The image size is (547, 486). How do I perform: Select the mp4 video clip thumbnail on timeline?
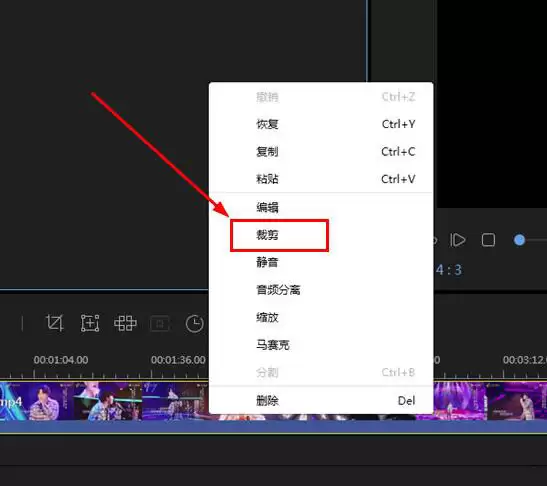[105, 401]
